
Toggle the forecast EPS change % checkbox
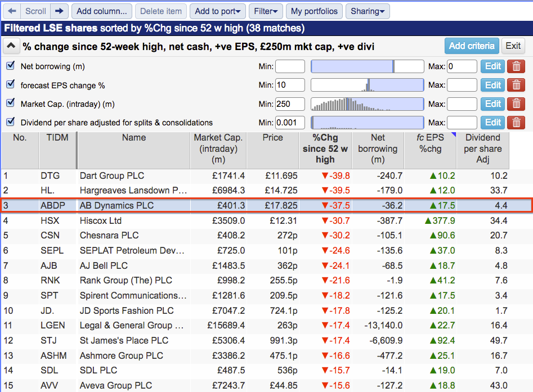click(x=11, y=84)
